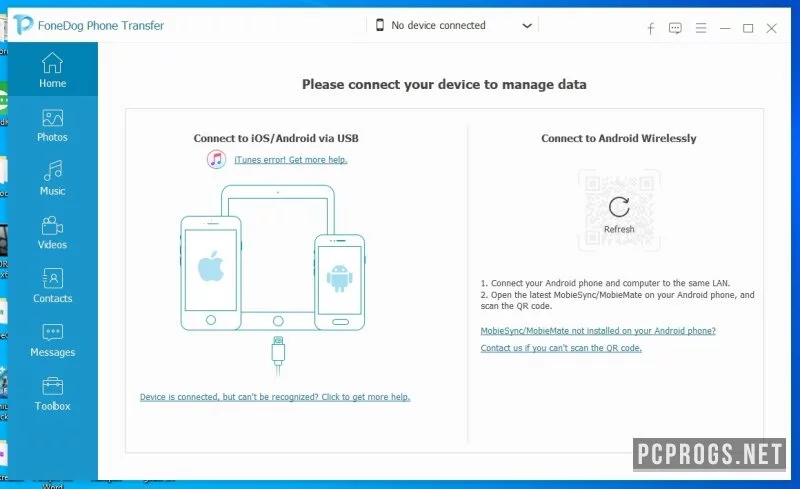Open the Photos section
The width and height of the screenshot is (800, 489).
[53, 126]
